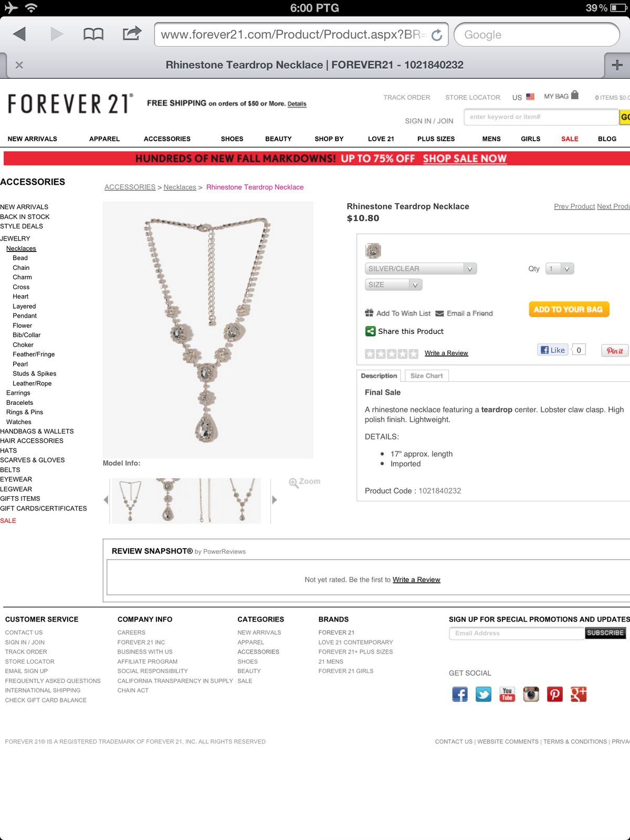
Task: Open the YouTube icon under Get Social
Action: point(507,694)
